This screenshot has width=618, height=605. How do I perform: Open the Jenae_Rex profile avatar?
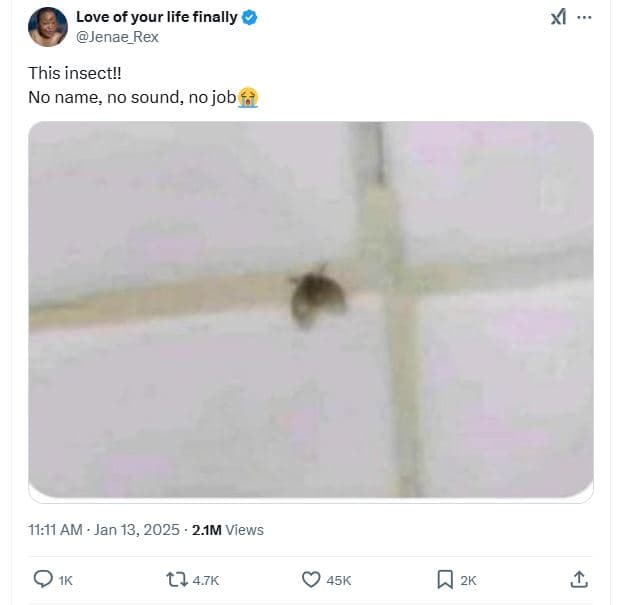point(48,27)
